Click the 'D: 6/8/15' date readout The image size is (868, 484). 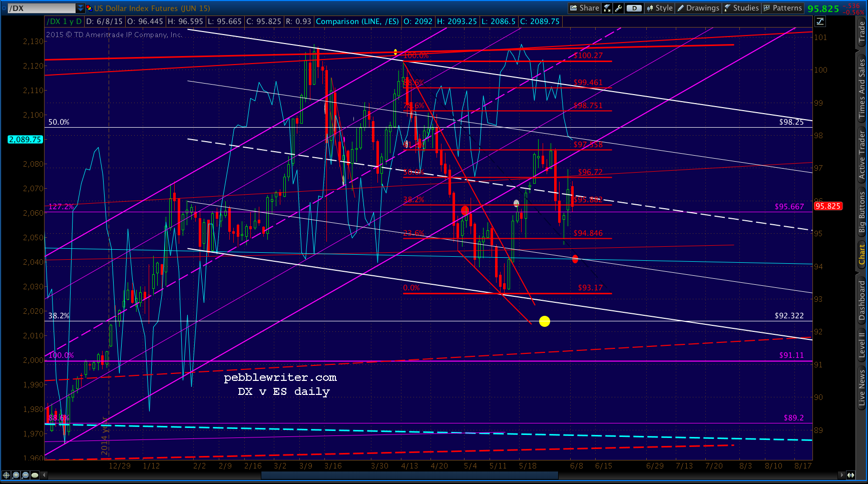(x=105, y=22)
